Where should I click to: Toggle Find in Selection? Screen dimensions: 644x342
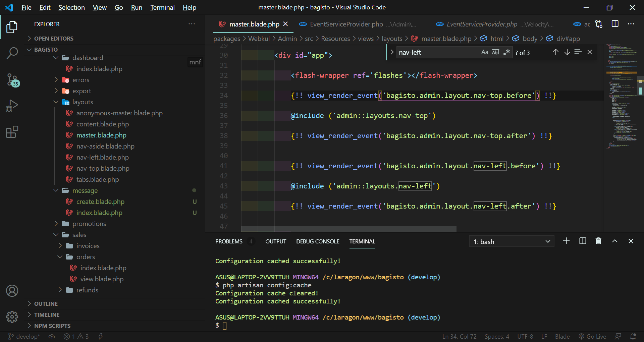pyautogui.click(x=578, y=52)
